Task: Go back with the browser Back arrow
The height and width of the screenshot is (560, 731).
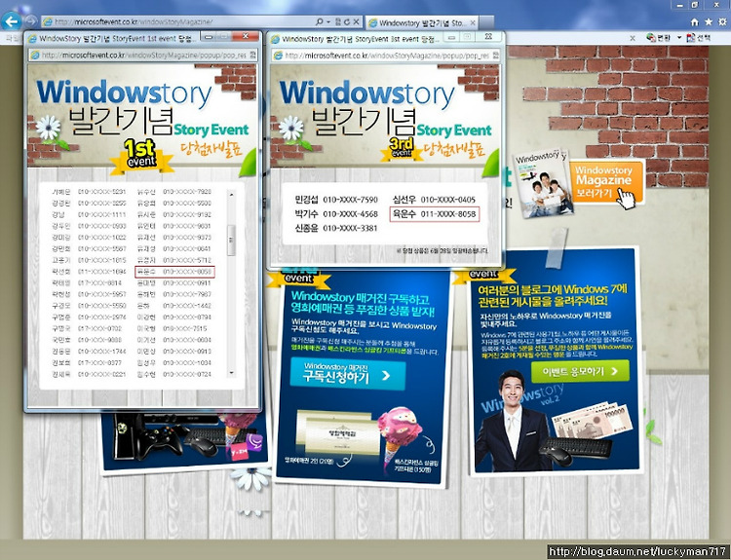Action: point(11,20)
